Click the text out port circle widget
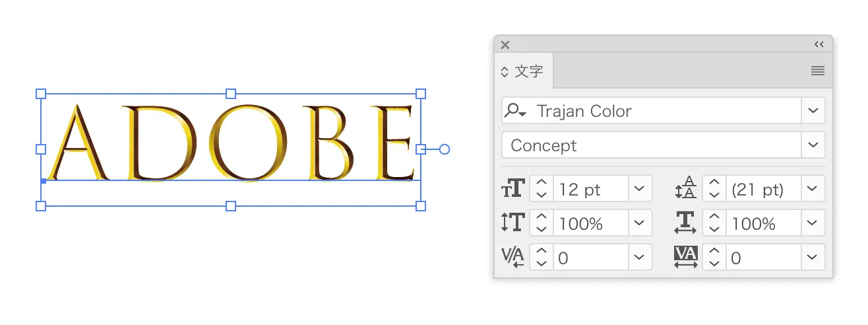 click(445, 149)
